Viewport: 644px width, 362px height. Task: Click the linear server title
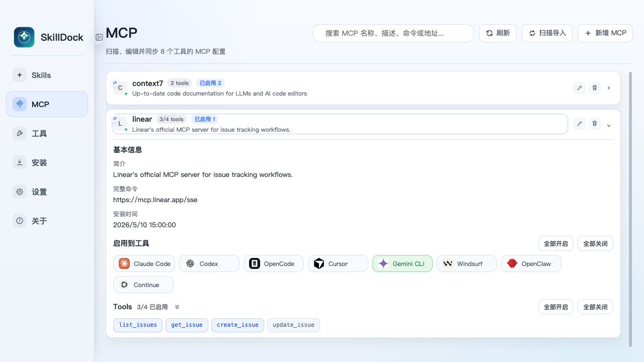[142, 119]
